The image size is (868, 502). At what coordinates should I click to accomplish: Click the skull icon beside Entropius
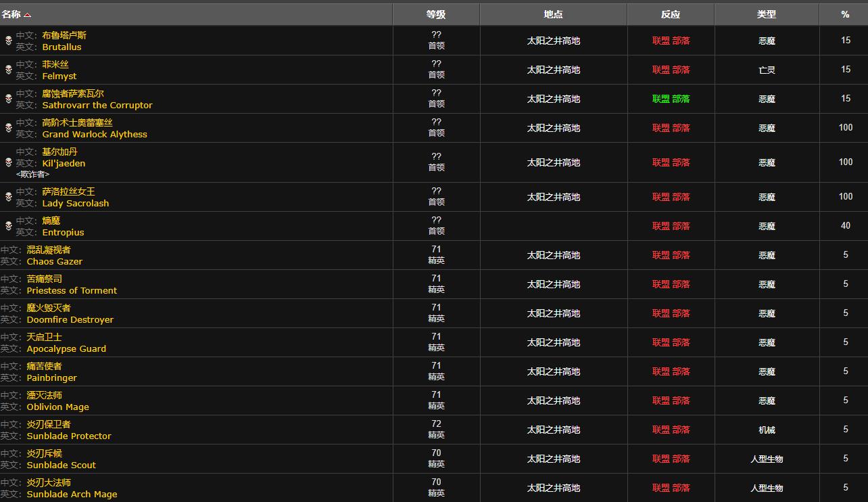(x=8, y=226)
